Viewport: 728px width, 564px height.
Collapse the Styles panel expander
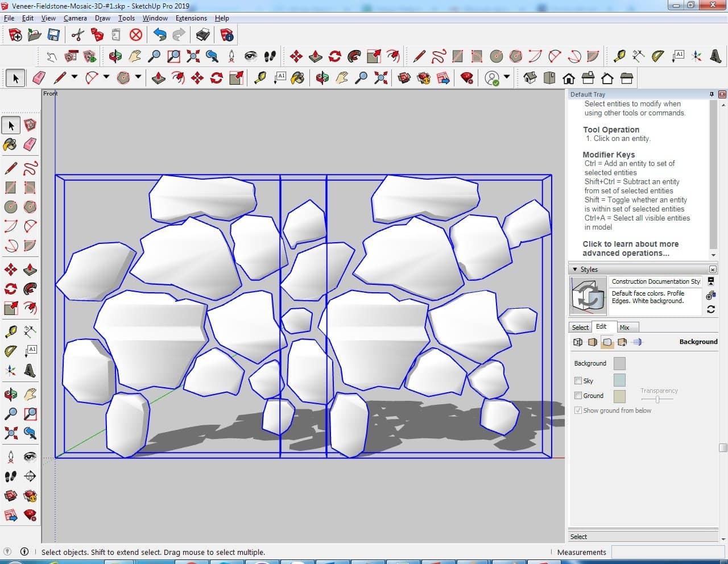click(x=575, y=269)
